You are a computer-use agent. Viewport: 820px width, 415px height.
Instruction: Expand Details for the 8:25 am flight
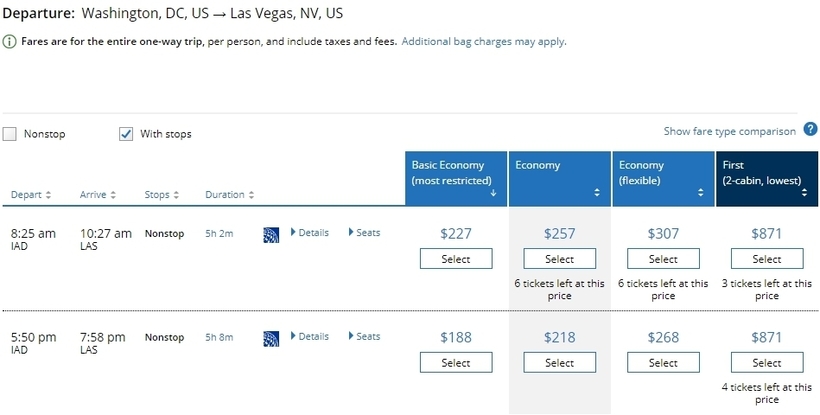(310, 233)
